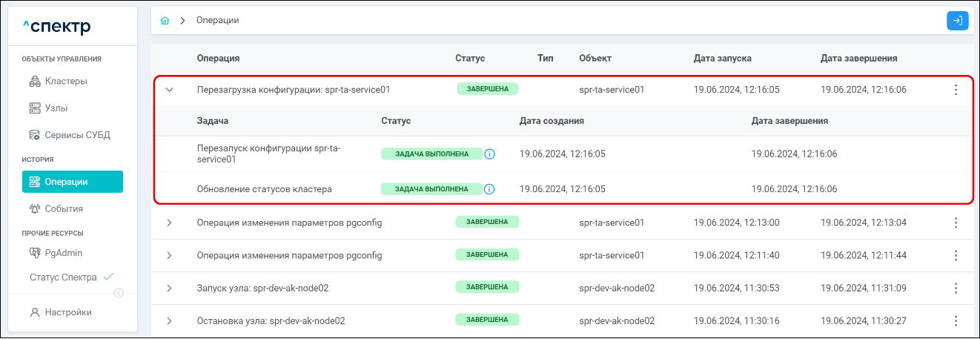Open the PgAdmin resource link

coord(63,253)
